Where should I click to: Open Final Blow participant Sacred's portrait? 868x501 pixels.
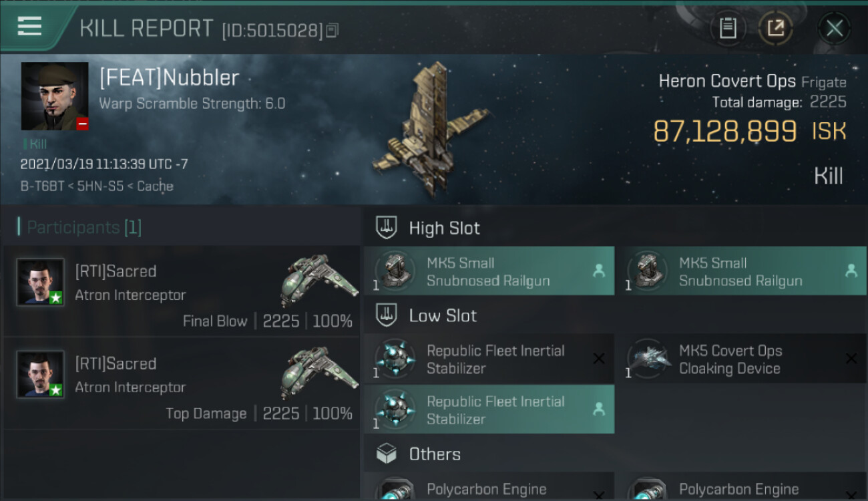click(x=40, y=282)
